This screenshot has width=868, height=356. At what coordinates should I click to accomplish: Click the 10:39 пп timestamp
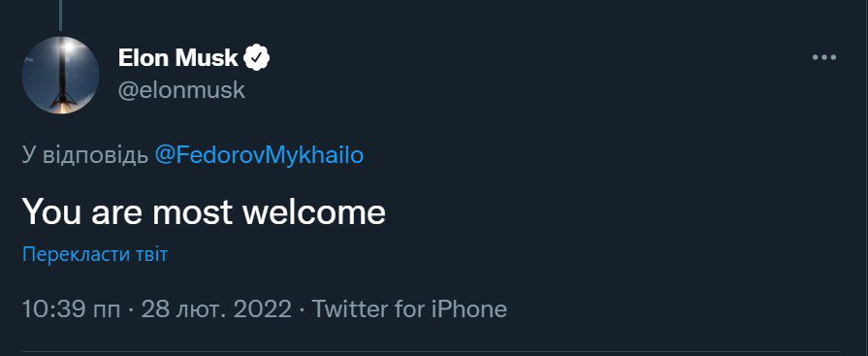pyautogui.click(x=71, y=308)
